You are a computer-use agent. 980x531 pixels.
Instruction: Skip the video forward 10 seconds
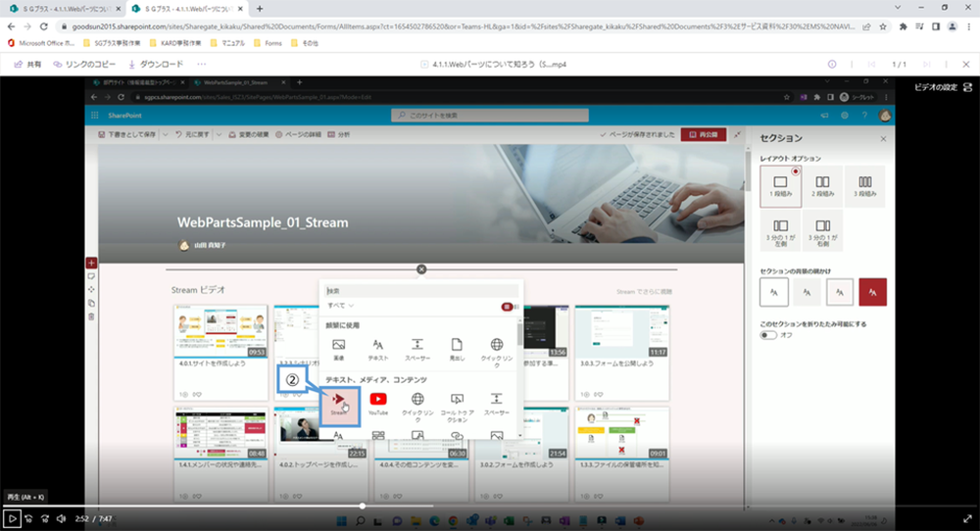(45, 518)
